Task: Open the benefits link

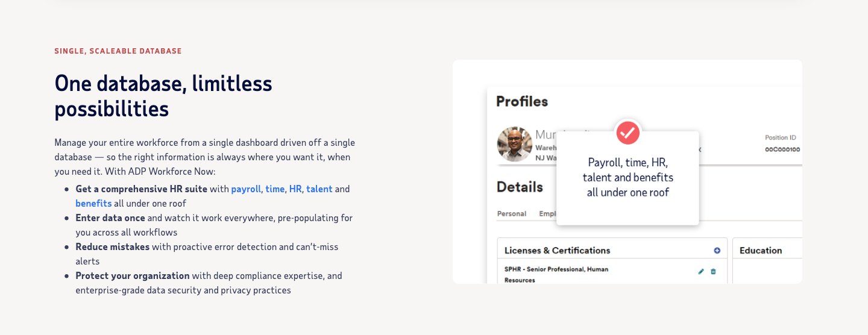Action: click(93, 204)
